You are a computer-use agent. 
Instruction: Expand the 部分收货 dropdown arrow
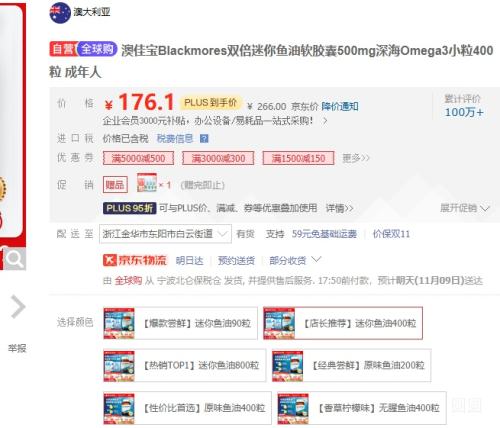click(x=317, y=259)
